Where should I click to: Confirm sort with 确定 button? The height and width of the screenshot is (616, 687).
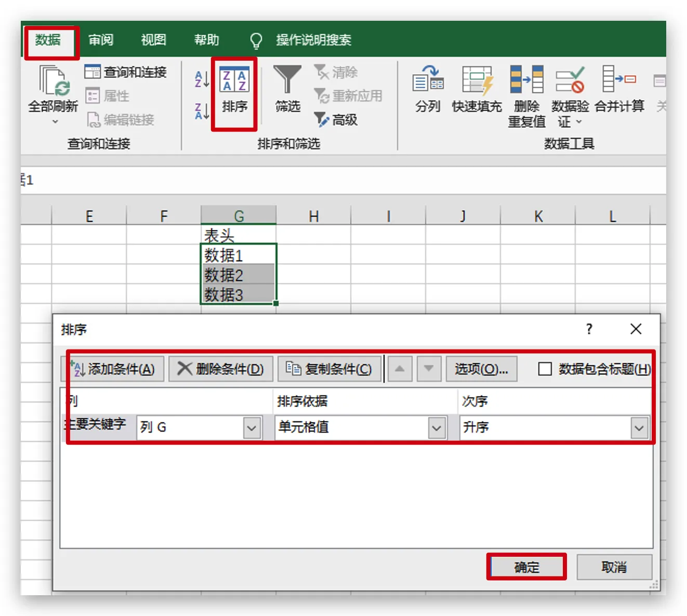click(x=526, y=567)
